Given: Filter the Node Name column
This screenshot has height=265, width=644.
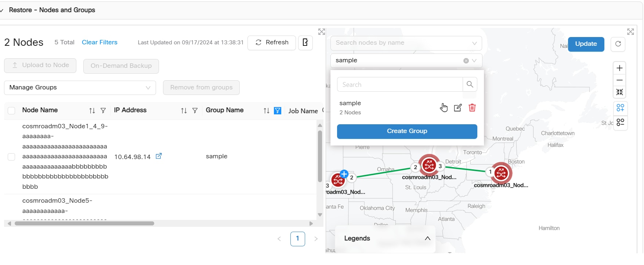Looking at the screenshot, I should [x=103, y=111].
